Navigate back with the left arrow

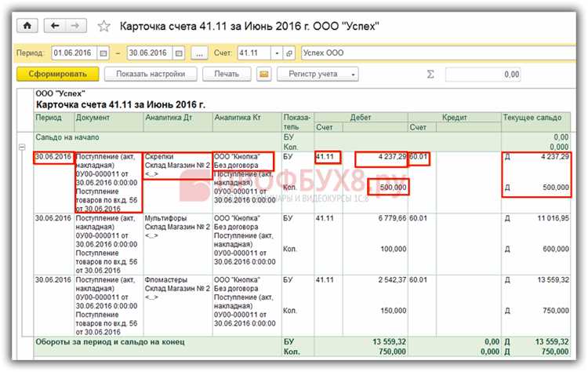click(x=55, y=26)
